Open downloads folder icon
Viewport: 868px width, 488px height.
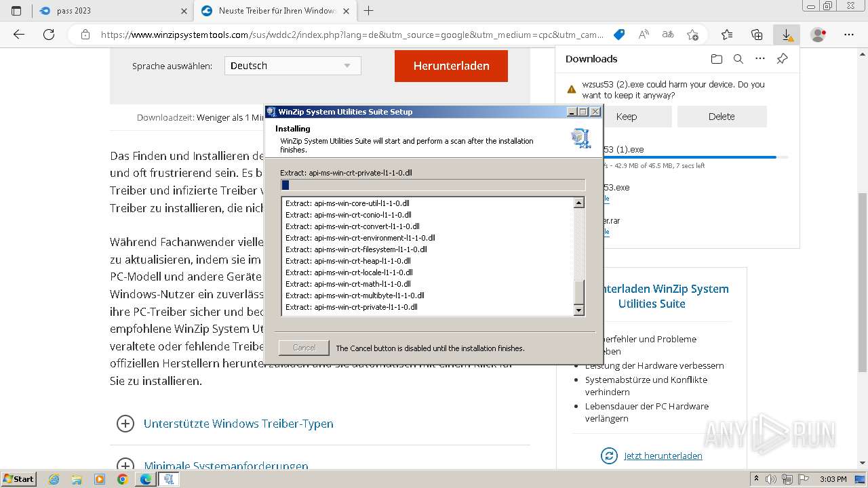click(716, 59)
